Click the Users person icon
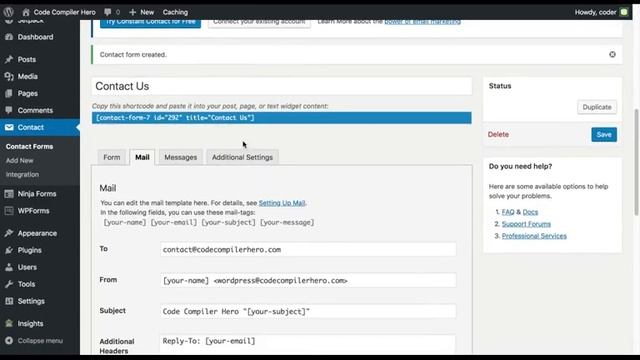The height and width of the screenshot is (360, 640). pos(9,267)
